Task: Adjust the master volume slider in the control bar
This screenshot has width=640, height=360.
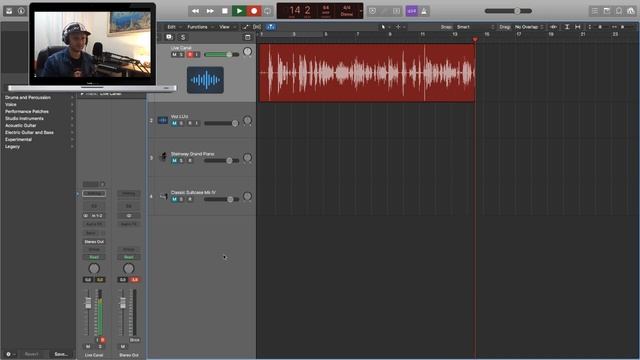Action: pos(508,11)
